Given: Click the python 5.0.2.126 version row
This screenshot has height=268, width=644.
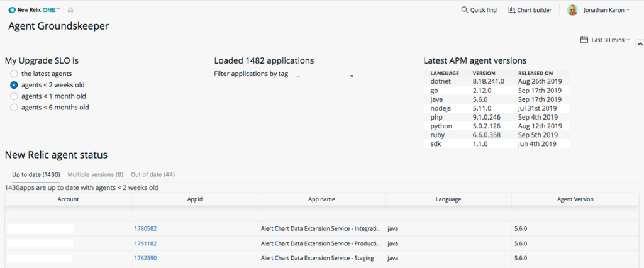Looking at the screenshot, I should click(496, 126).
